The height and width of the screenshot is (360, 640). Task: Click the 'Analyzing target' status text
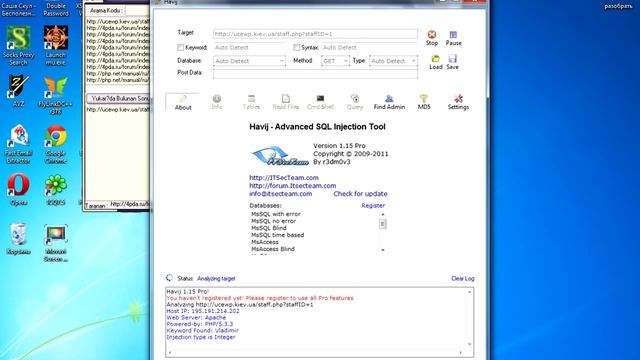click(x=216, y=278)
